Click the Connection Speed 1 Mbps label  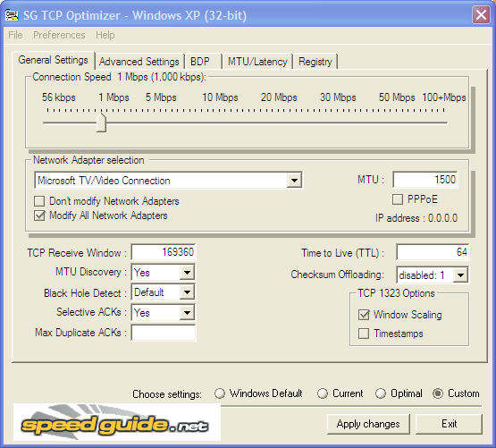tap(119, 77)
